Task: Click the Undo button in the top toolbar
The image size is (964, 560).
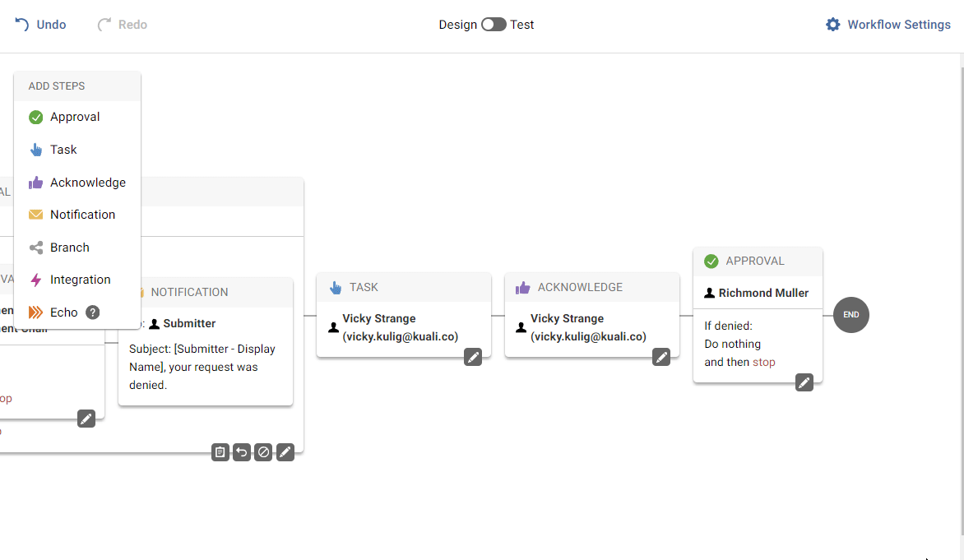Action: (40, 24)
